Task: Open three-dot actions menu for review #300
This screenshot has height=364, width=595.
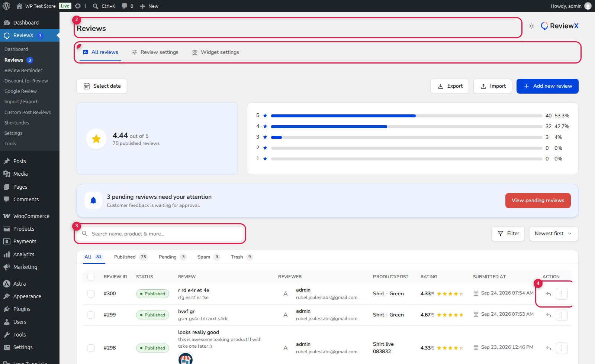Action: click(562, 294)
